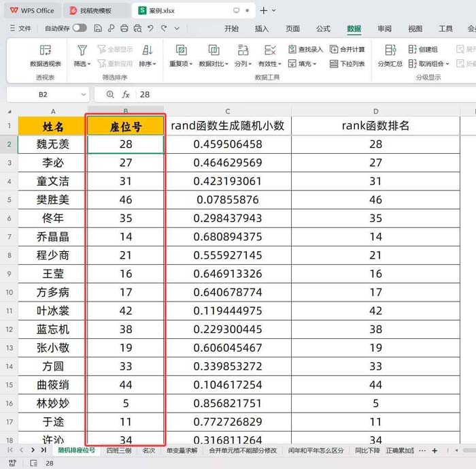476x469 pixels.
Task: Switch to the 插入 ribbon tab
Action: (262, 29)
